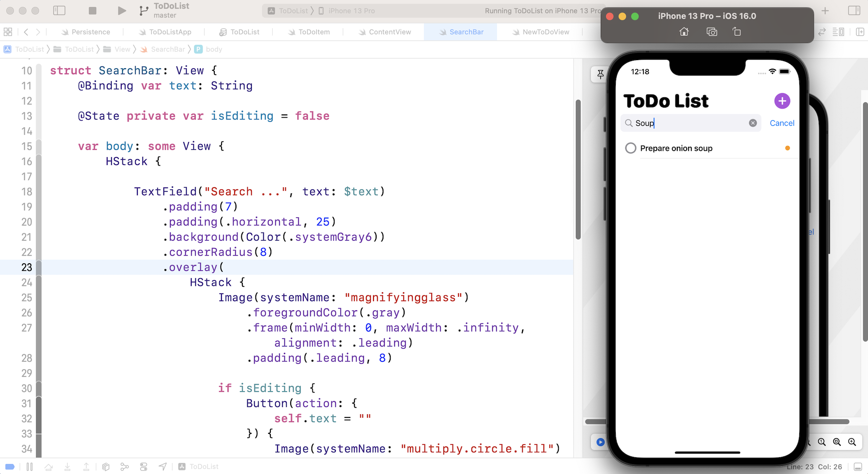Show the right inspector panel
This screenshot has height=474, width=868.
854,10
